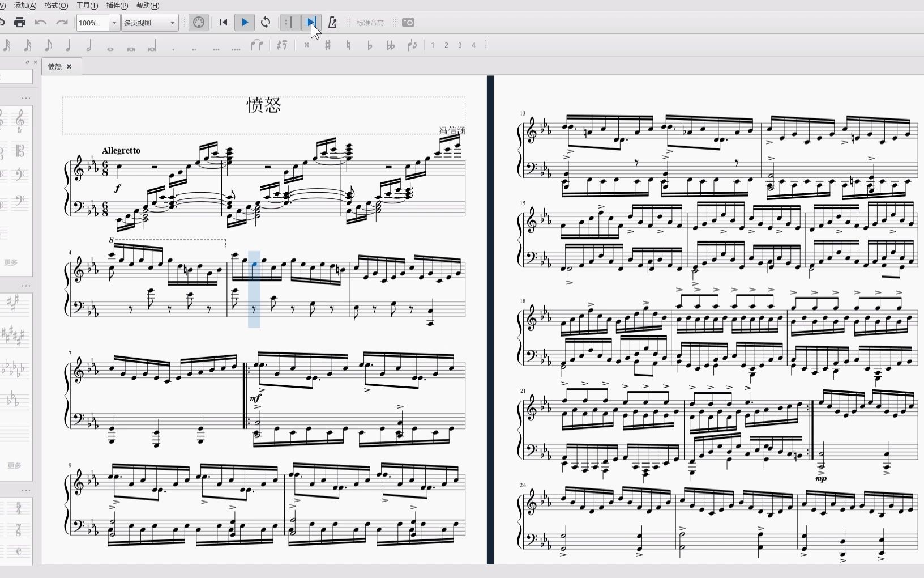Open the zoom level dropdown arrow
Screen dimensions: 924x578
pos(114,23)
